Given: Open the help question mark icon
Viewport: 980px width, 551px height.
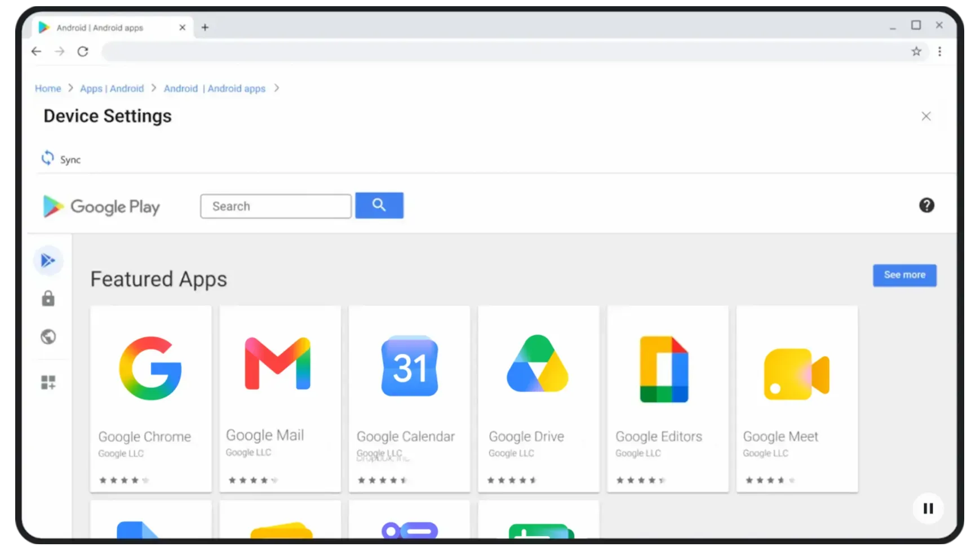Looking at the screenshot, I should pyautogui.click(x=926, y=205).
